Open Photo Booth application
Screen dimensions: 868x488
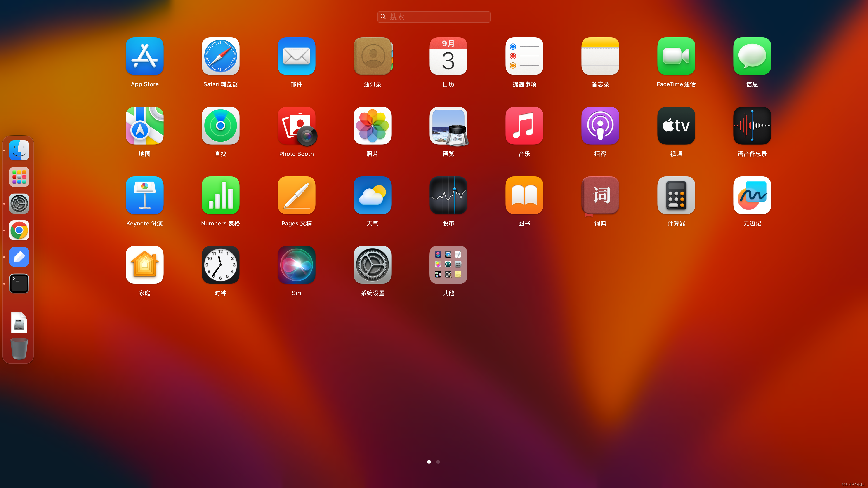(296, 126)
